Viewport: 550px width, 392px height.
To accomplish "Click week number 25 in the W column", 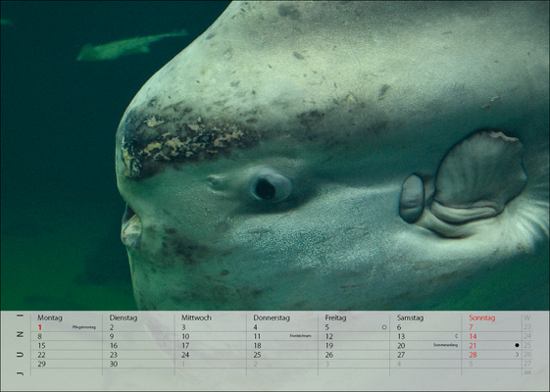I will coord(527,345).
